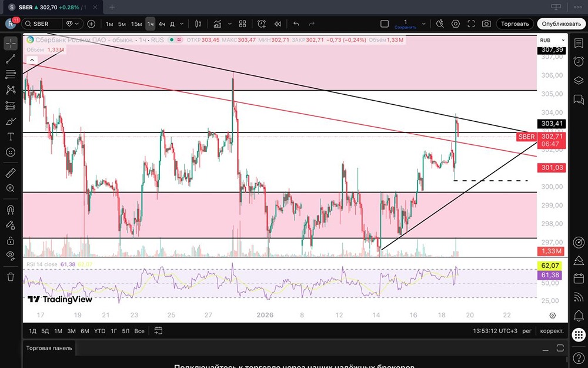The width and height of the screenshot is (588, 368).
Task: Open the quick search icon
Action: coord(440,24)
